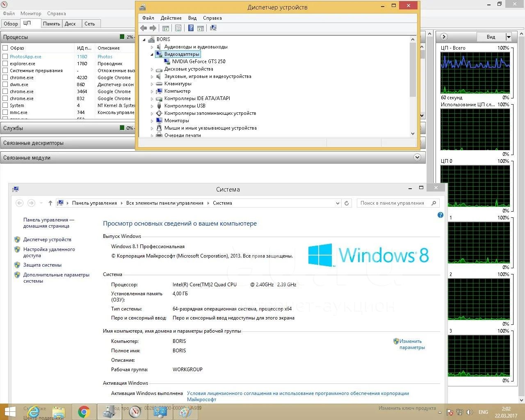525x420 pixels.
Task: Open the Диспетчер устройств sidebar link
Action: coord(47,240)
